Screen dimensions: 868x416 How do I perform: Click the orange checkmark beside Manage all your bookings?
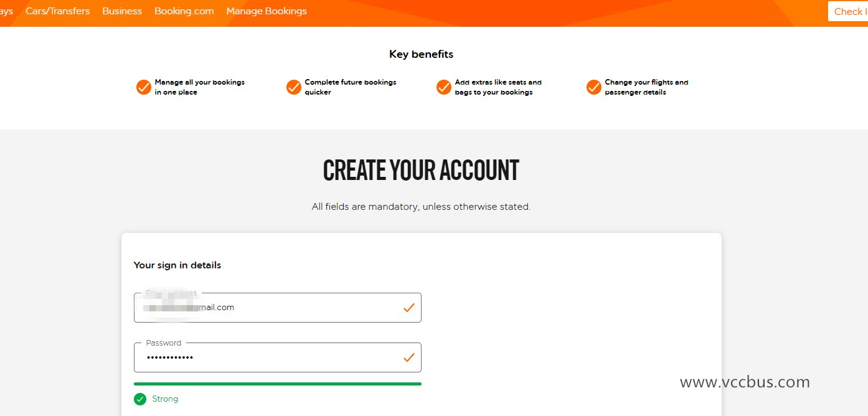(144, 87)
